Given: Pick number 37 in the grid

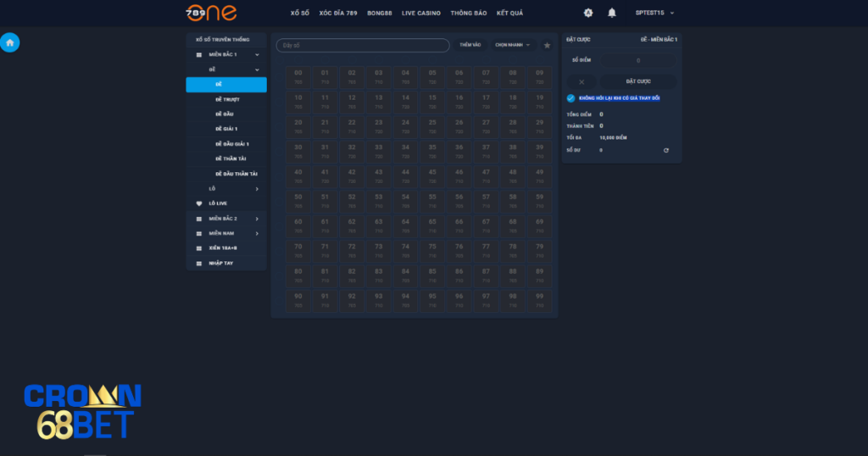Looking at the screenshot, I should point(486,153).
